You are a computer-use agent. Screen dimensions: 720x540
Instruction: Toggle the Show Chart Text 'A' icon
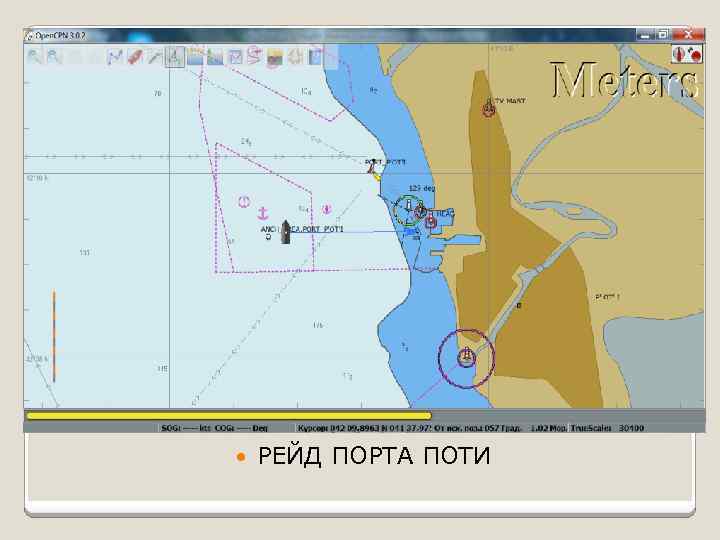click(x=174, y=57)
